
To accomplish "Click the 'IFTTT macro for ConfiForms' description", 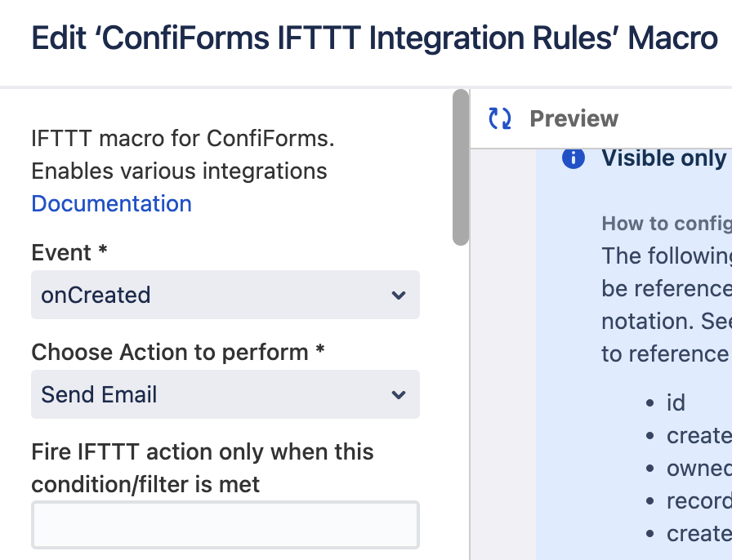I will click(183, 139).
